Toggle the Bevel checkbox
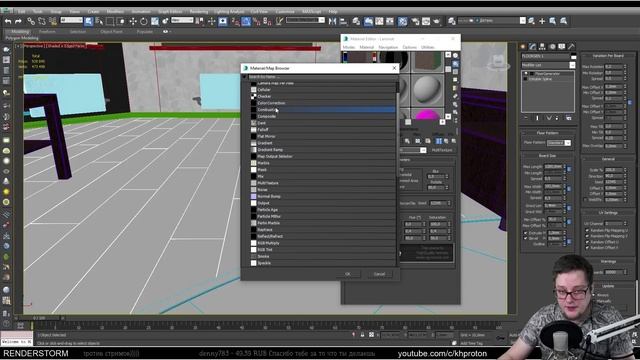Screen dimensions: 640x360 [526, 238]
